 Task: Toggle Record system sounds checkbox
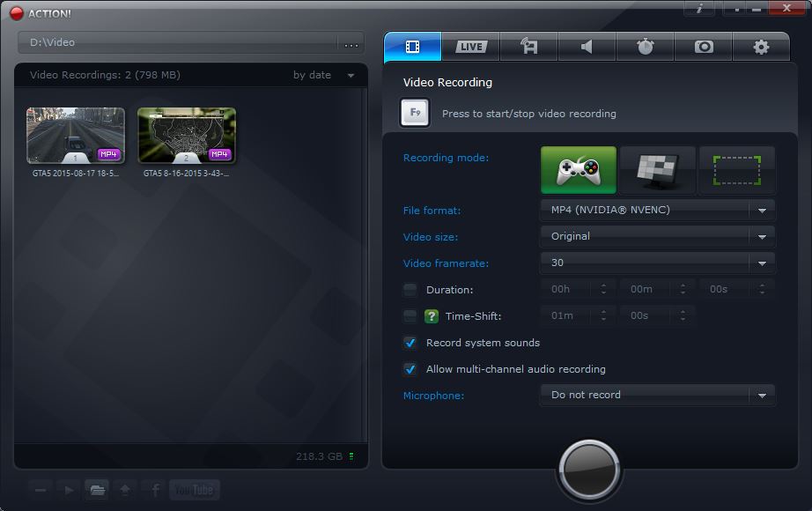pos(410,343)
